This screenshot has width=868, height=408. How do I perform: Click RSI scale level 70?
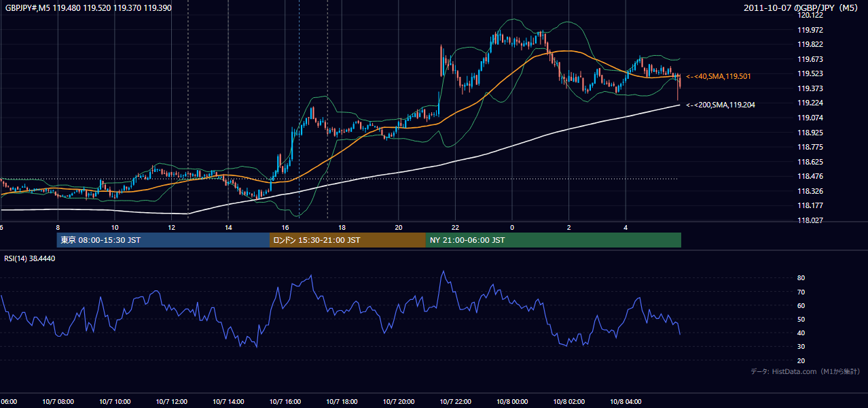click(801, 292)
